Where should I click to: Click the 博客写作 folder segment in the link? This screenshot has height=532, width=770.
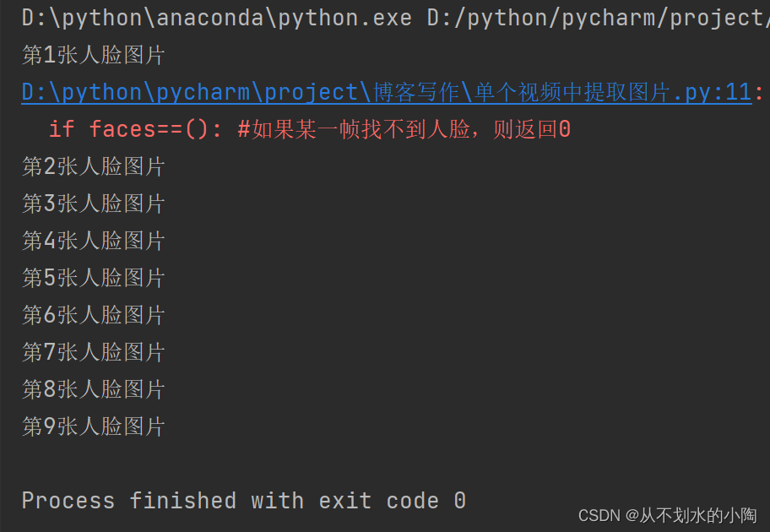(415, 92)
